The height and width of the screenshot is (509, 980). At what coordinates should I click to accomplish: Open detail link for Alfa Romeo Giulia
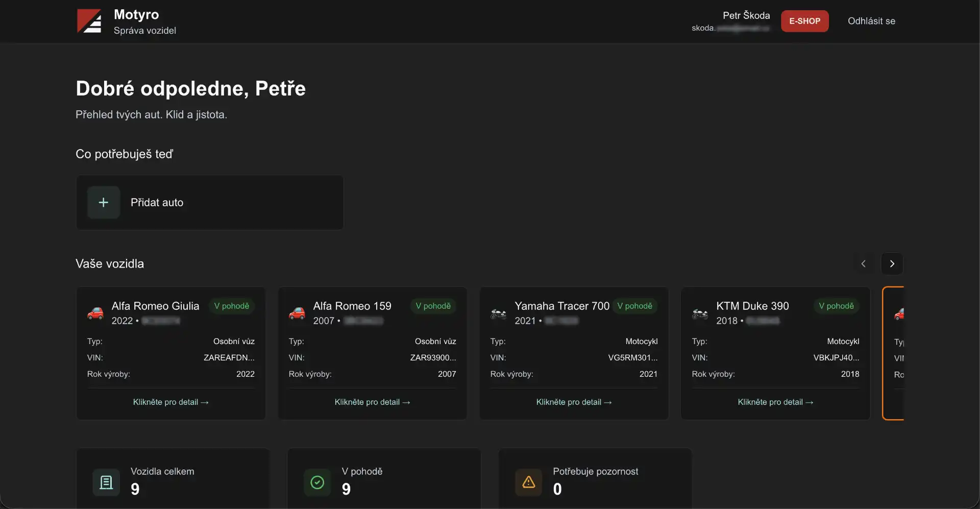(170, 402)
